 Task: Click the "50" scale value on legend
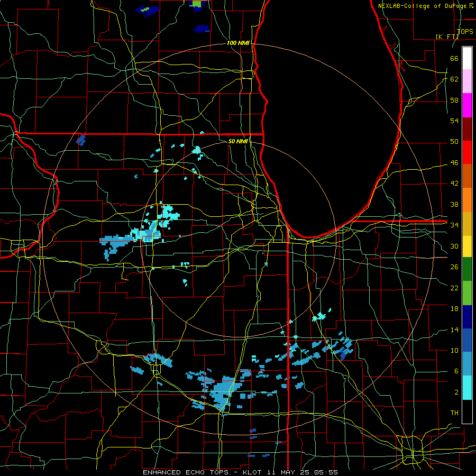(x=454, y=142)
